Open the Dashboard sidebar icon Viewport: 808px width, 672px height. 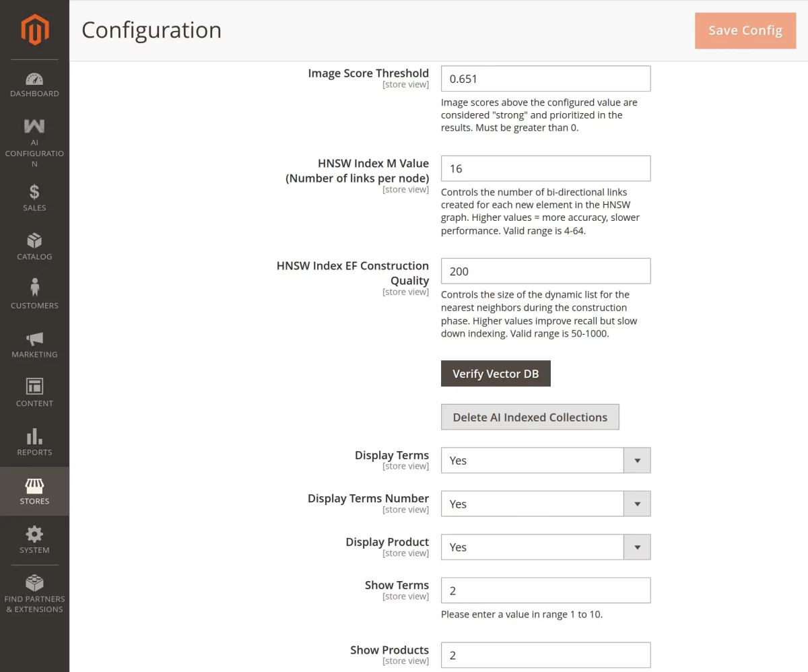pos(34,79)
